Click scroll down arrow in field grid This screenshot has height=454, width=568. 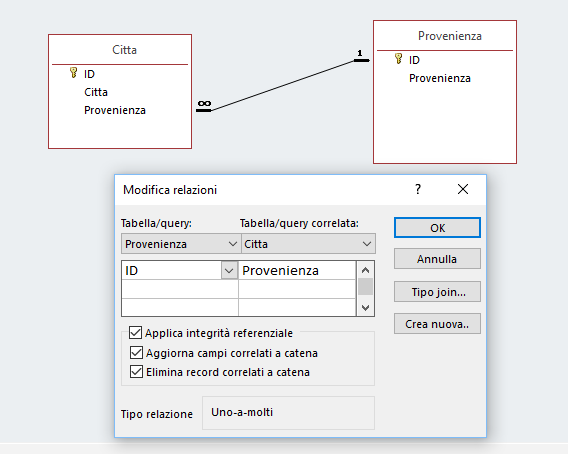click(366, 308)
